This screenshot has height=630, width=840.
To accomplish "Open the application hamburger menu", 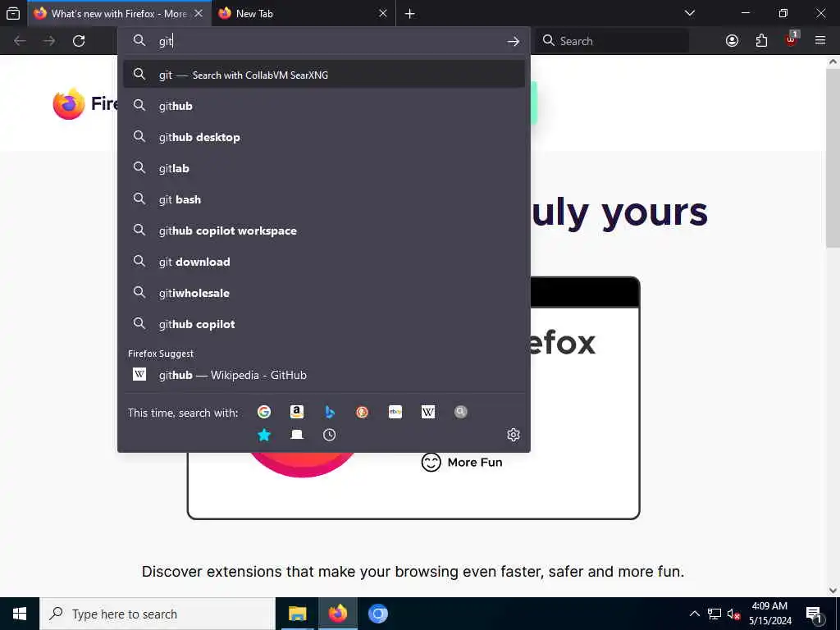I will (x=820, y=41).
